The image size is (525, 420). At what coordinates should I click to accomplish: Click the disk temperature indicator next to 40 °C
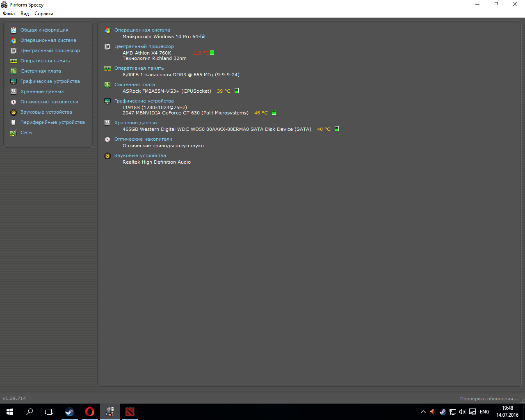(337, 129)
